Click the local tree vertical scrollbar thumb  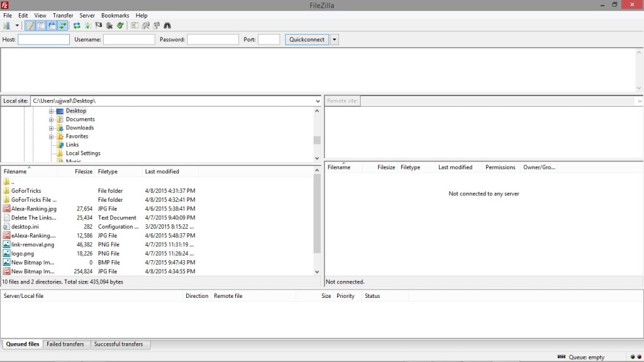click(317, 140)
